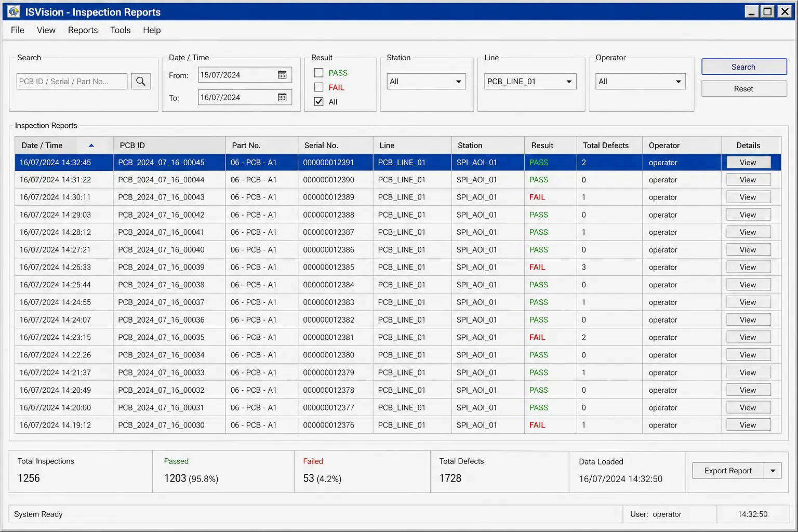Sort by the Serial No. column header

point(336,145)
